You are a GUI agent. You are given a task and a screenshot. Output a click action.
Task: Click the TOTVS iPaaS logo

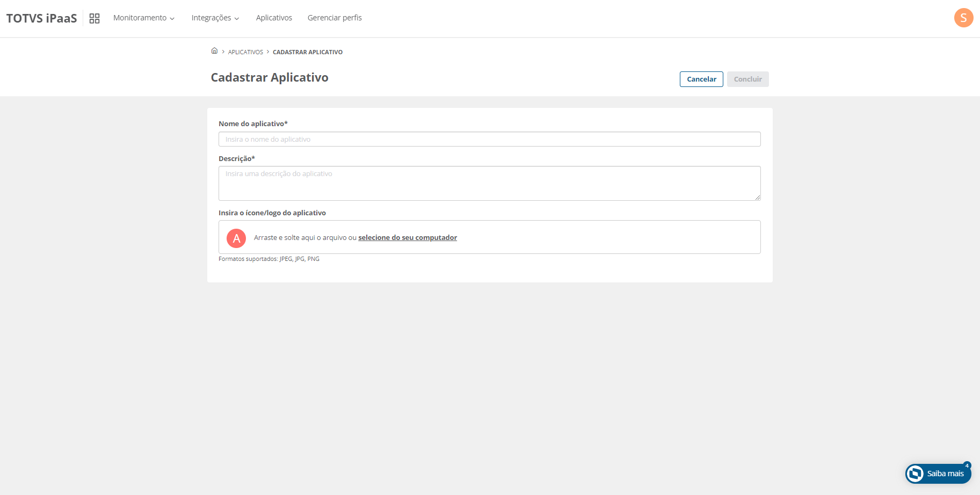point(41,18)
